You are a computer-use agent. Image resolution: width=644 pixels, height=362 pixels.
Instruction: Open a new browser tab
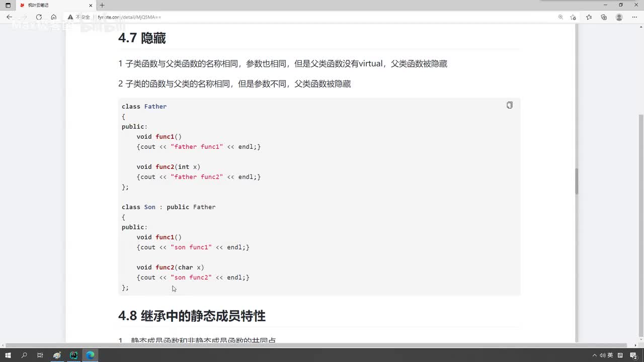point(102,5)
